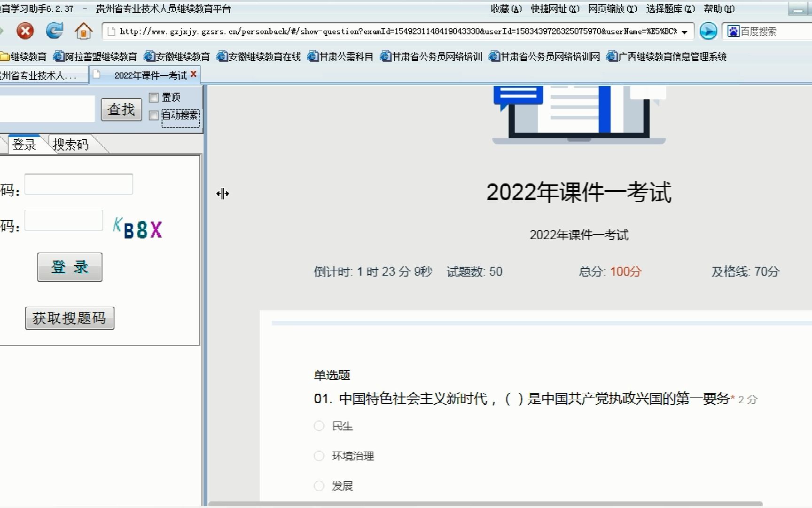Click the Home icon in the toolbar
Viewport: 812px width, 508px height.
point(83,31)
